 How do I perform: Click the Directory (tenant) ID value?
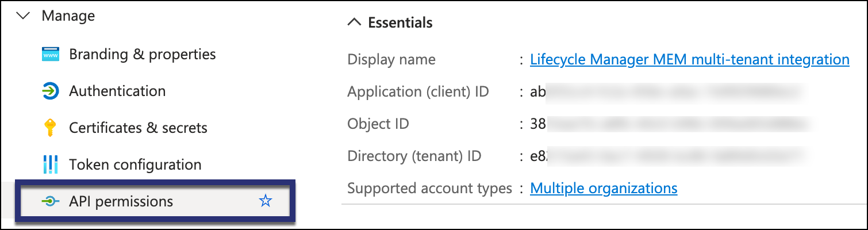667,156
